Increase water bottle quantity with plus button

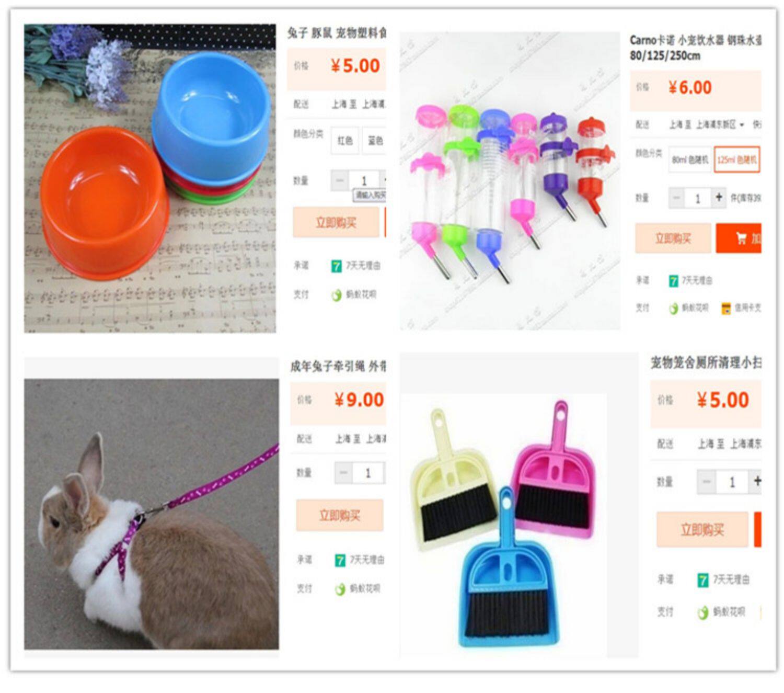pos(719,198)
